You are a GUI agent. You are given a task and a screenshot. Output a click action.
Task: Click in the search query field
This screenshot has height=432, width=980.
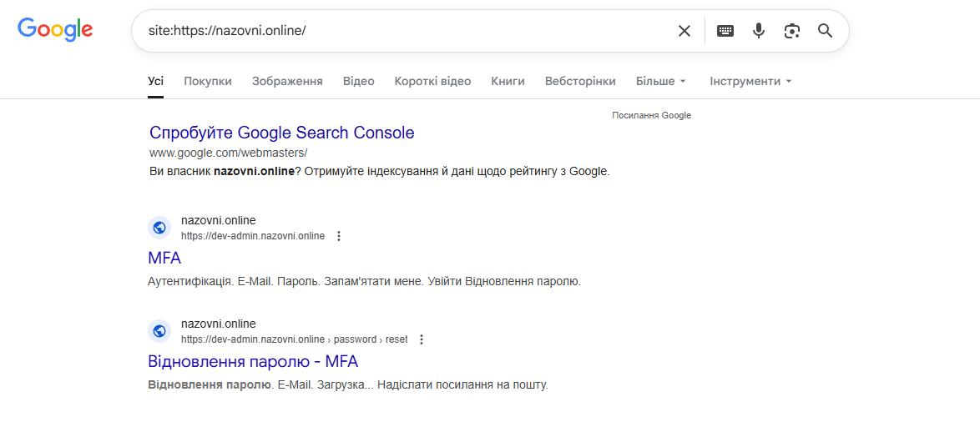coord(407,31)
